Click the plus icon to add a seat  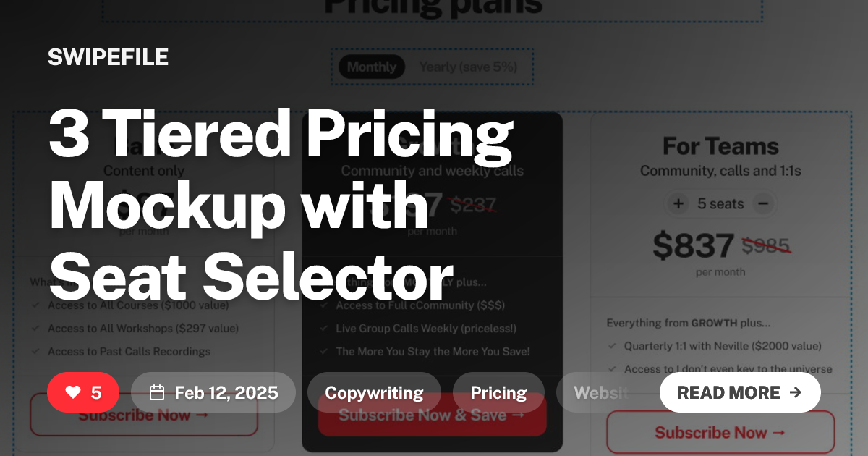(x=678, y=203)
